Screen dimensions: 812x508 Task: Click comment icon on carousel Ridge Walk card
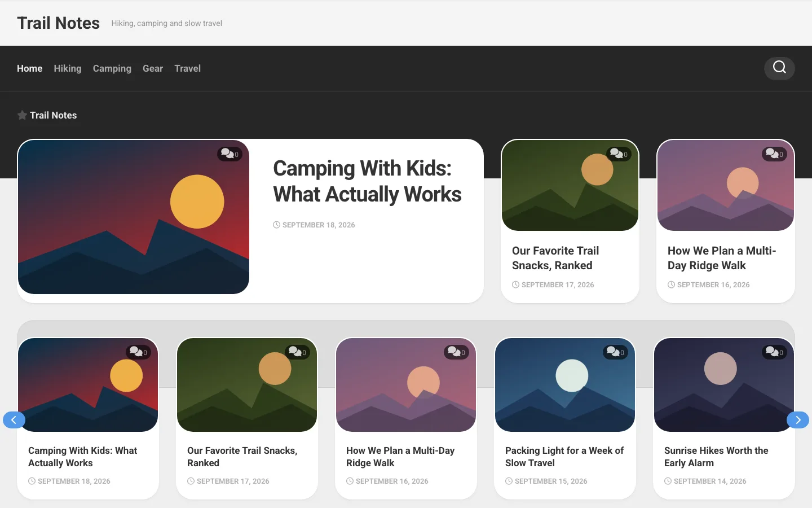click(x=456, y=352)
